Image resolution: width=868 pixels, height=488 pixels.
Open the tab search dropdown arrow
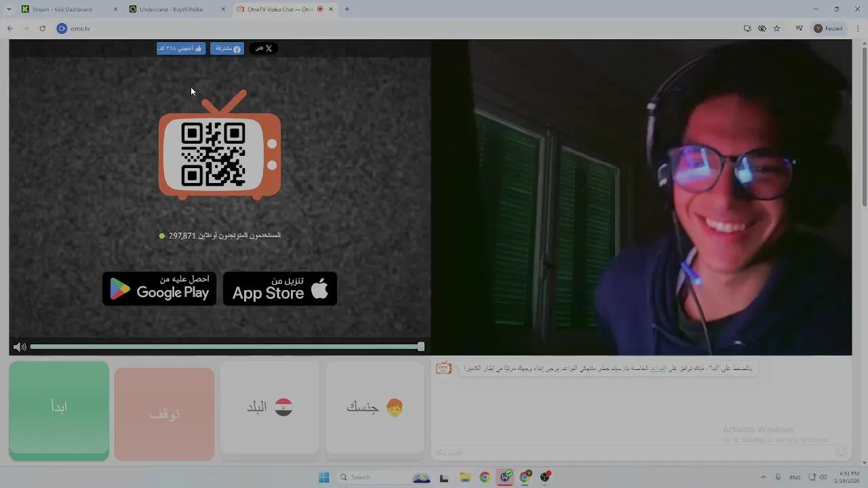(9, 9)
